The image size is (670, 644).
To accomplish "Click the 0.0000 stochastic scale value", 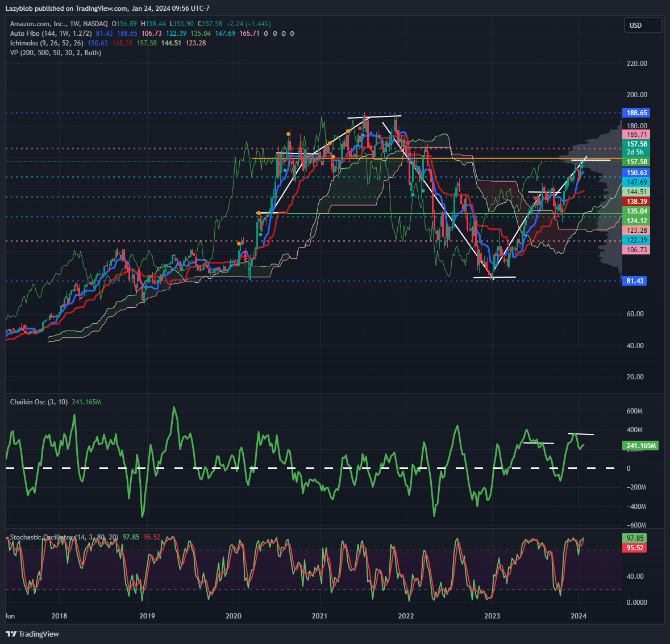I will point(636,602).
